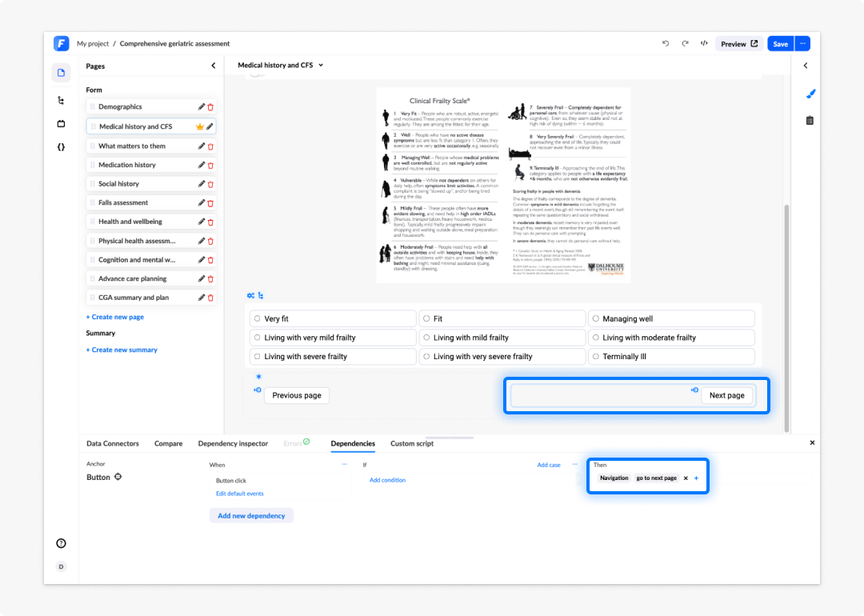Open the help question mark icon
Image resolution: width=864 pixels, height=616 pixels.
pos(61,543)
